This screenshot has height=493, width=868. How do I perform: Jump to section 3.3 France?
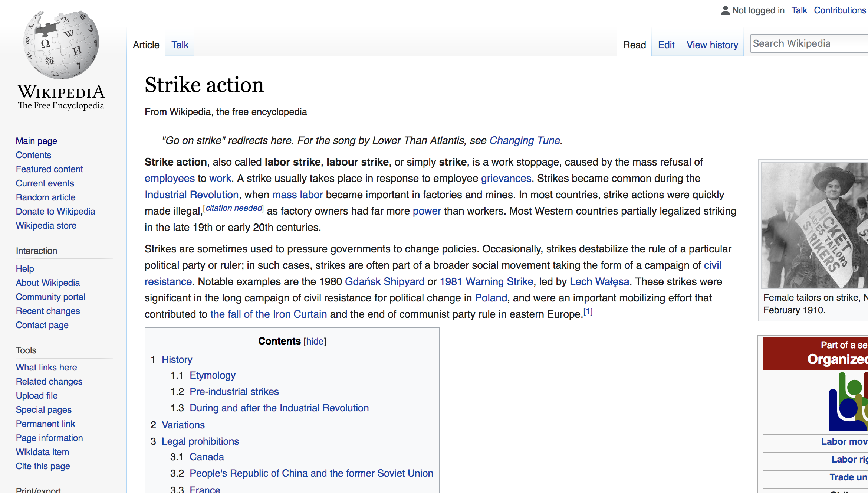[205, 489]
